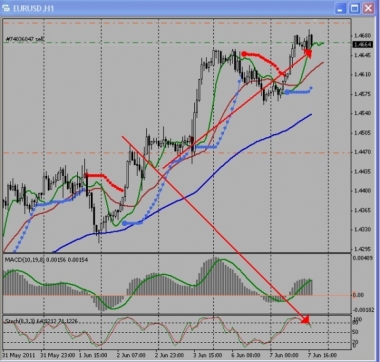Select the sell order label on chart
Image resolution: width=380 pixels, height=362 pixels.
point(24,39)
